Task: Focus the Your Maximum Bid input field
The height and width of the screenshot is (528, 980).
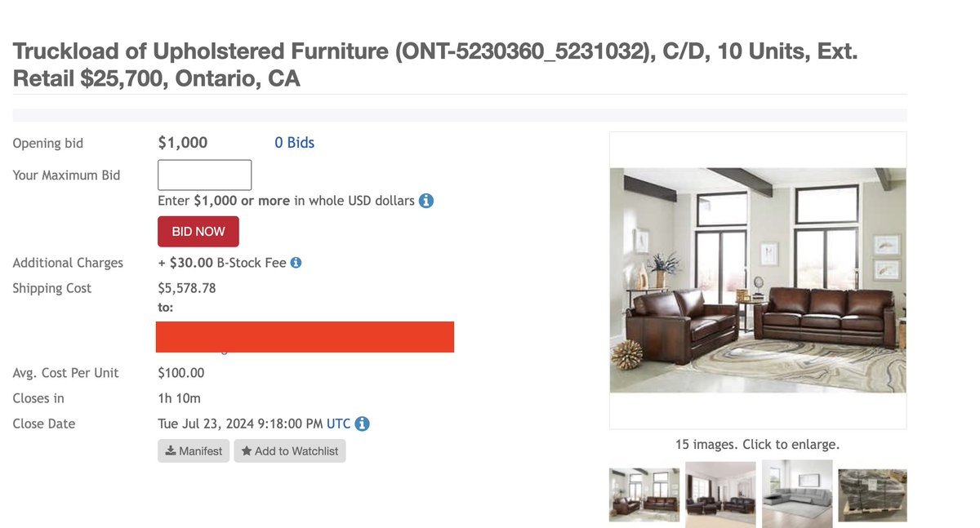Action: pos(204,175)
